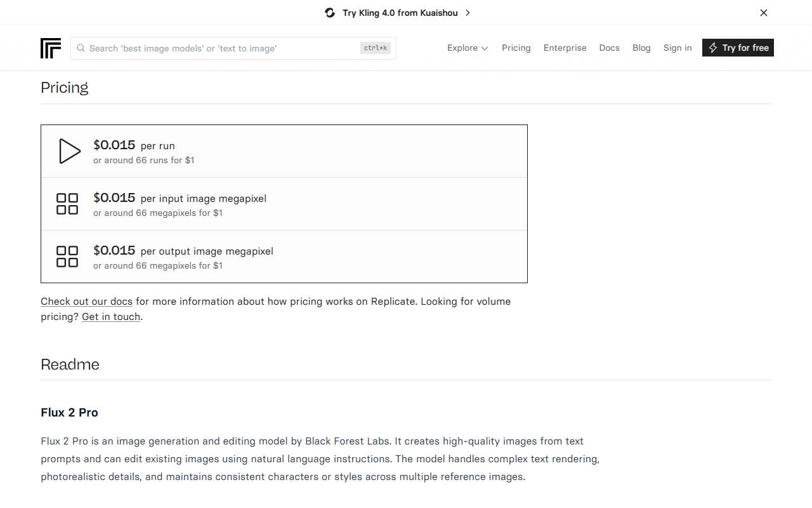The width and height of the screenshot is (812, 508).
Task: Click grid icon beside output image megapixel
Action: click(x=67, y=257)
